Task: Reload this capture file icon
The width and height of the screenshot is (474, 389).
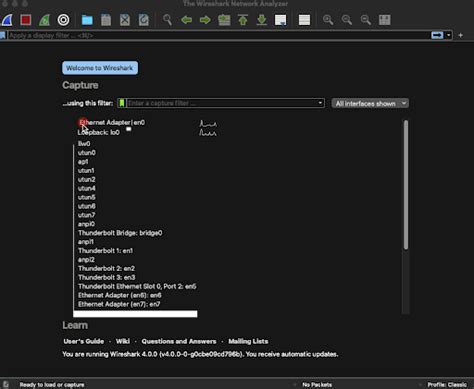Action: (144, 20)
